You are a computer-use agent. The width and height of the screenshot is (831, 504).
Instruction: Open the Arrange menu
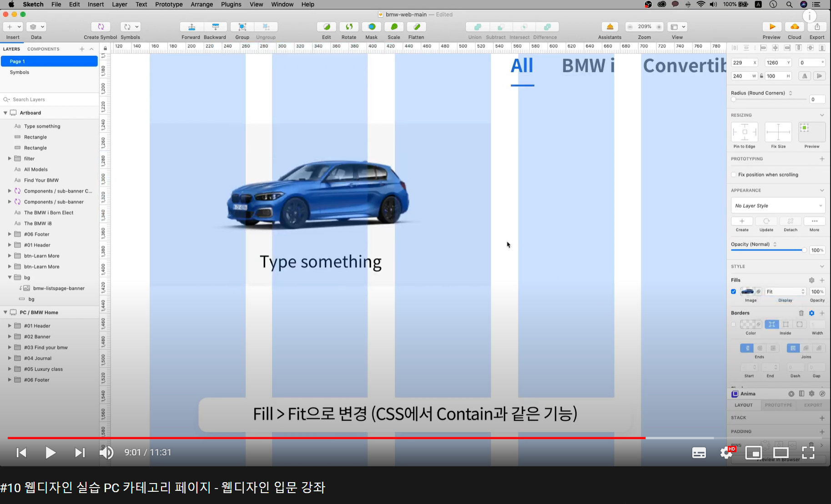click(202, 4)
